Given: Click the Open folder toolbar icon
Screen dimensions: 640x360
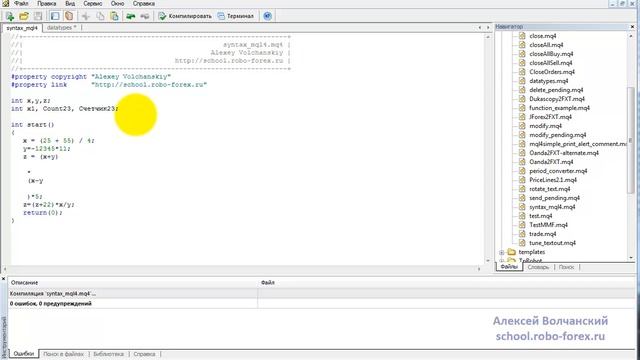Looking at the screenshot, I should point(24,16).
